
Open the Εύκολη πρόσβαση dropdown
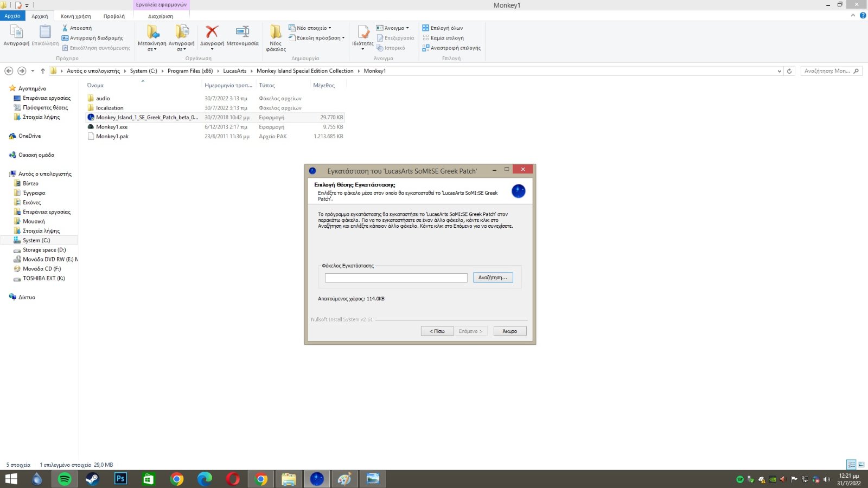316,38
